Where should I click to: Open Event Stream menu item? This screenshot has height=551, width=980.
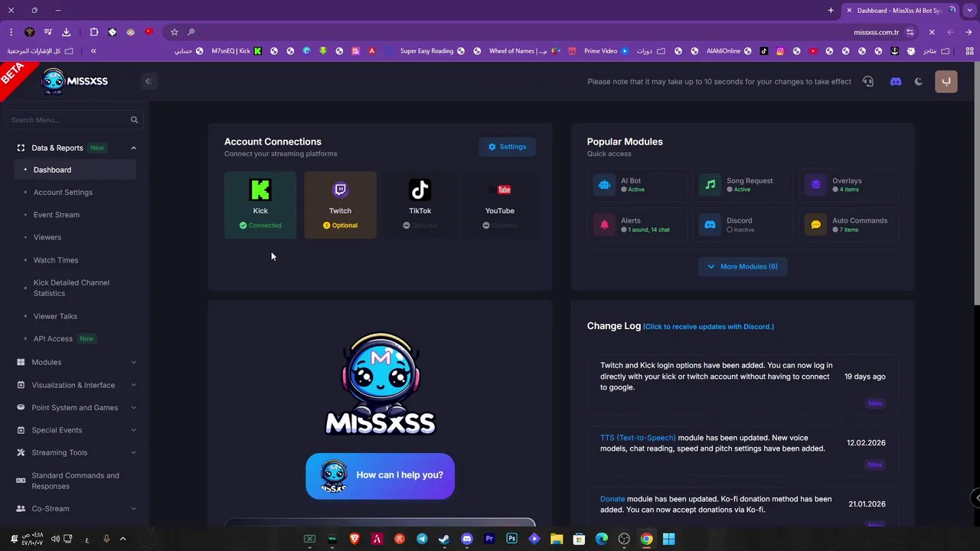coord(57,215)
